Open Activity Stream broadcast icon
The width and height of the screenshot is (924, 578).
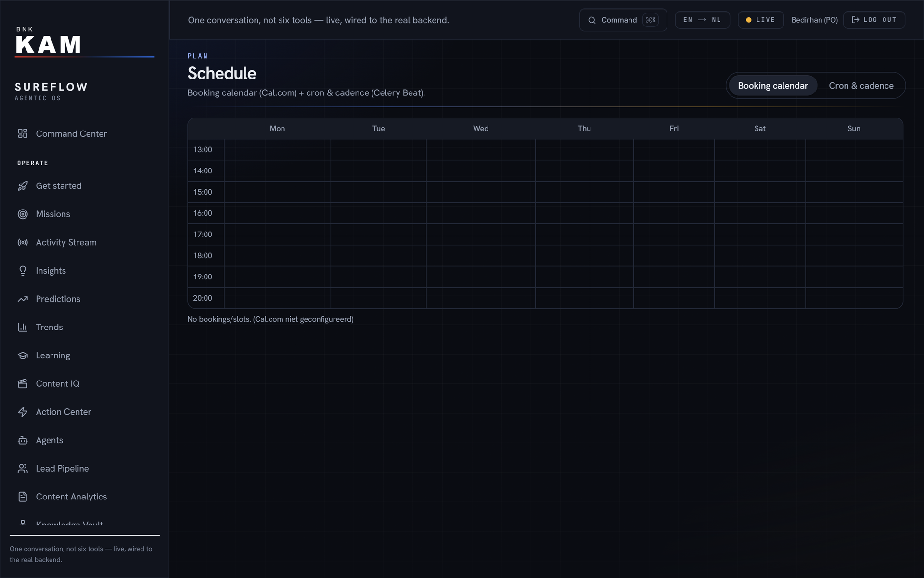pyautogui.click(x=23, y=242)
